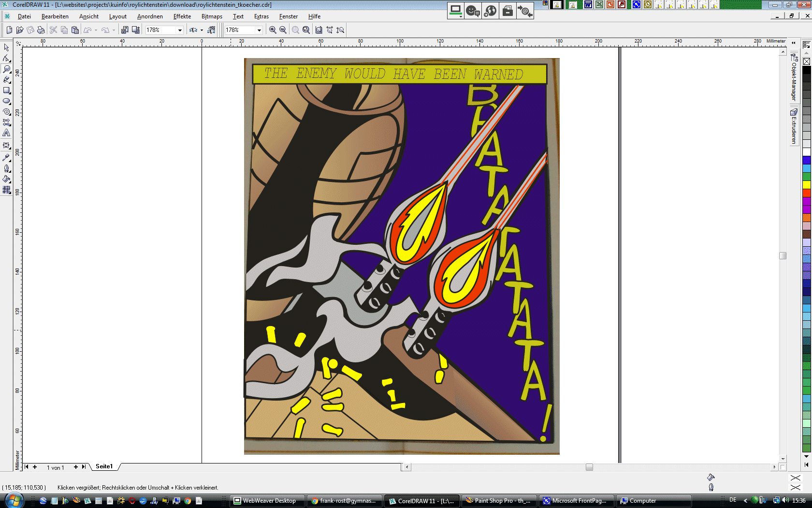
Task: Click the Import icon
Action: 125,30
